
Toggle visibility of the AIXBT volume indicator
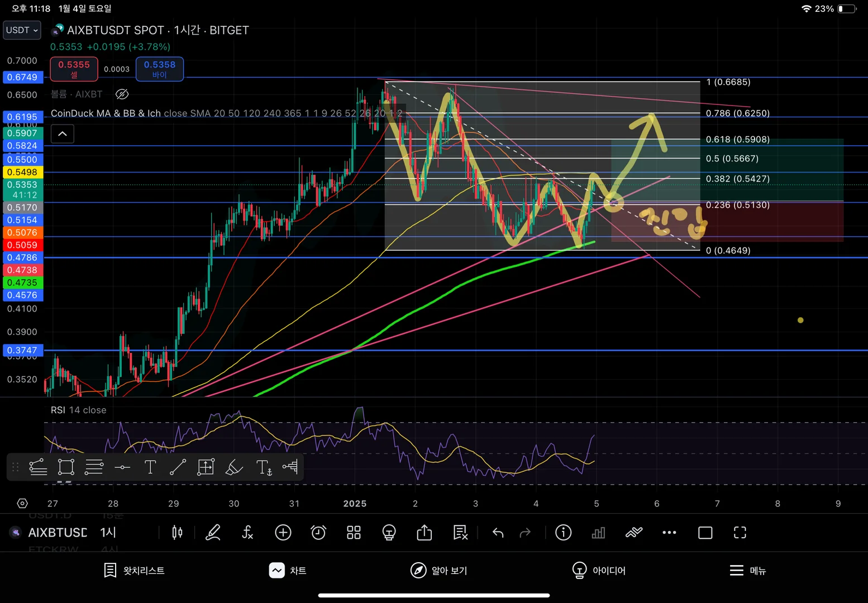pos(122,94)
